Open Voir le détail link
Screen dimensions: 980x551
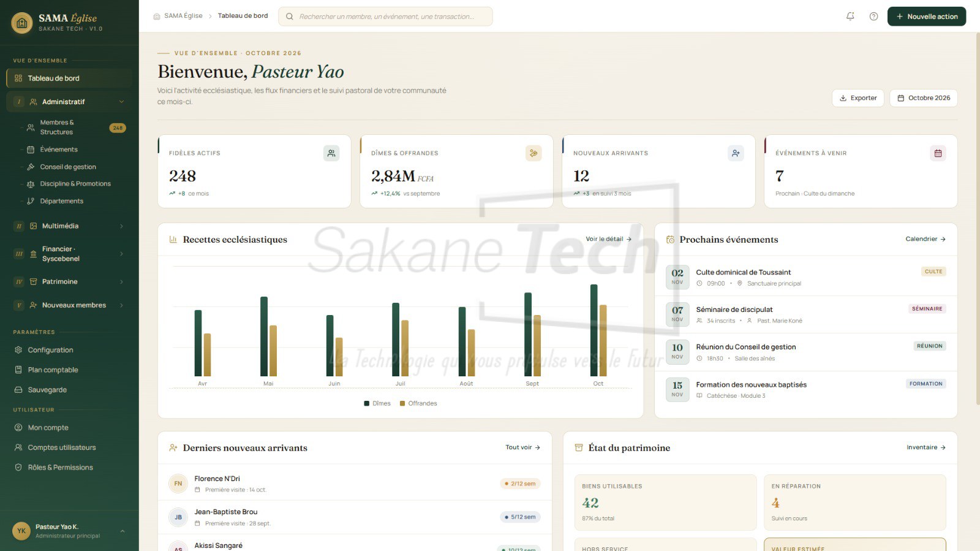(608, 239)
